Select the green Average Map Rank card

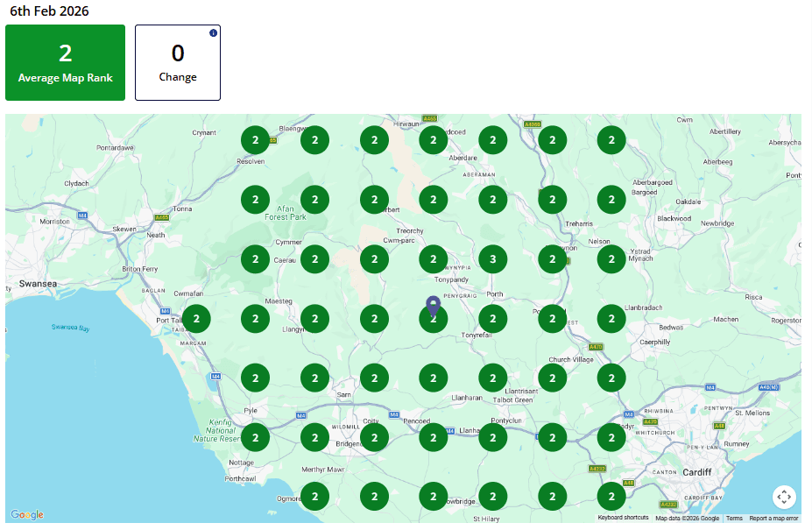66,62
